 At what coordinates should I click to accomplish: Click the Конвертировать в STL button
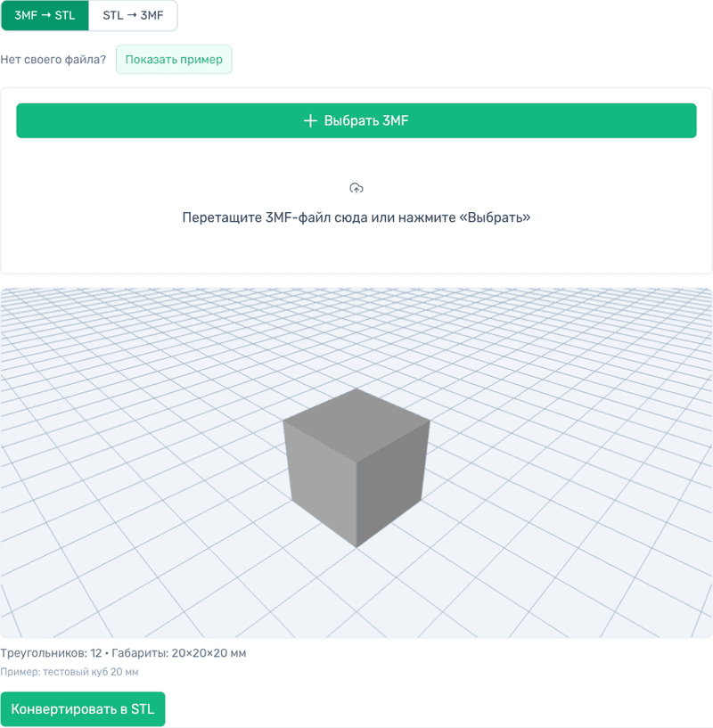coord(83,709)
